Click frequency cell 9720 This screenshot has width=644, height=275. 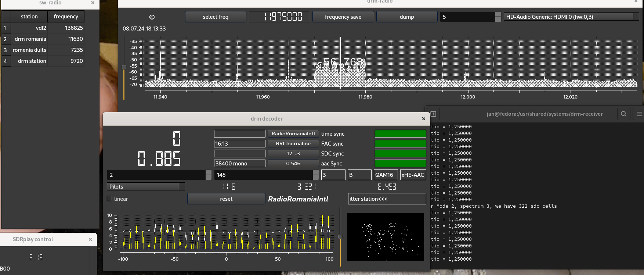tap(66, 61)
